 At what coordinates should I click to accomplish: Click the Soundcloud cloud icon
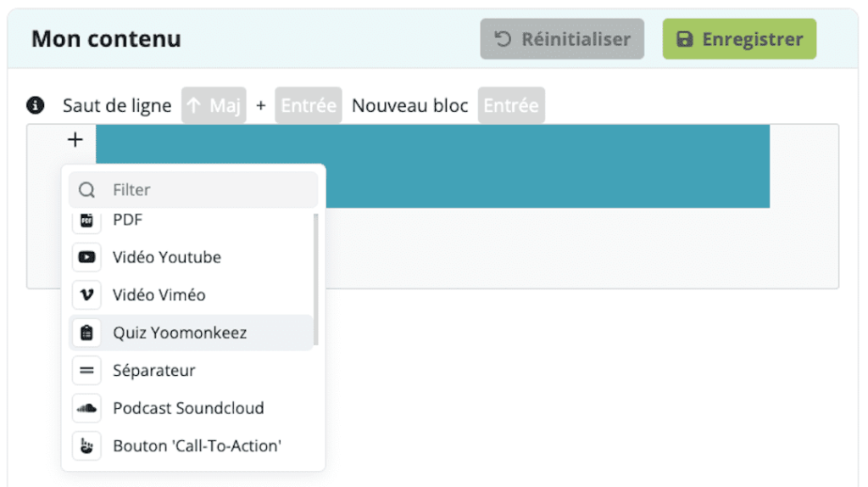[x=87, y=408]
